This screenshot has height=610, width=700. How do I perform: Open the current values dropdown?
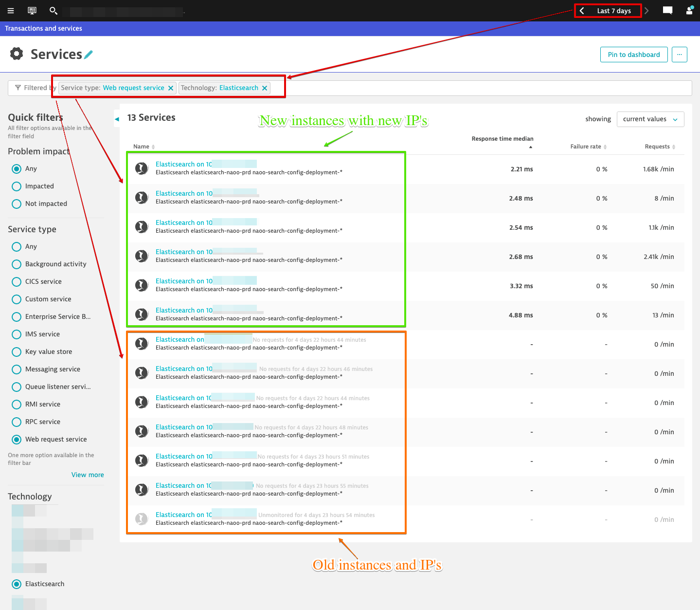(650, 119)
